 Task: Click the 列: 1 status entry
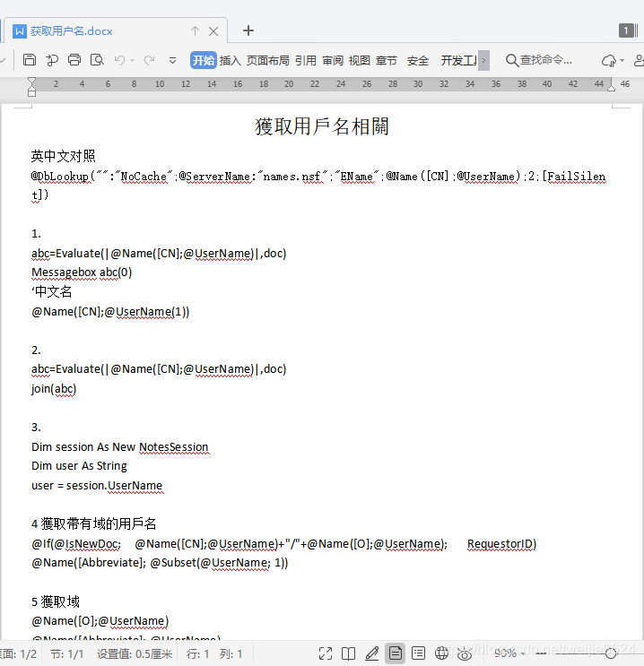[x=231, y=653]
